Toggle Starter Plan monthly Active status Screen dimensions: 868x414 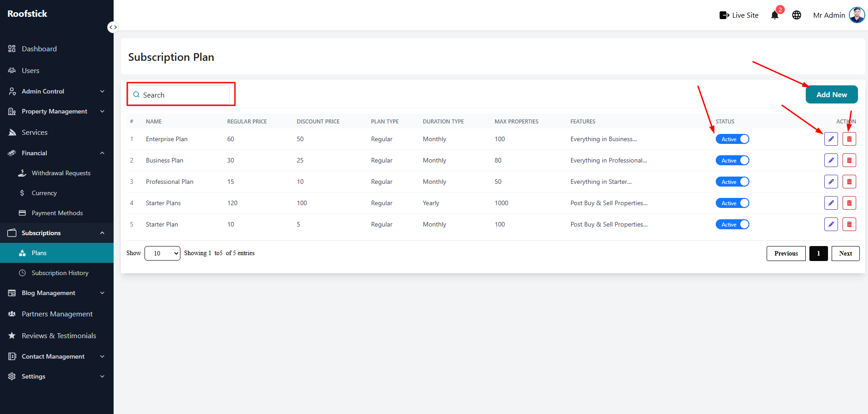coord(732,224)
